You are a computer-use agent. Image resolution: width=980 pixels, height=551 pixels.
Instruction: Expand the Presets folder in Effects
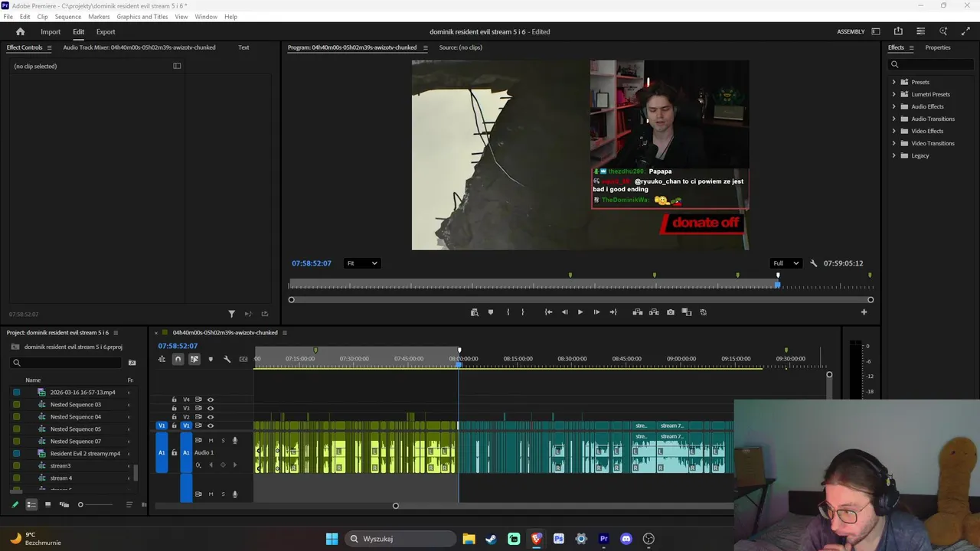(x=893, y=82)
